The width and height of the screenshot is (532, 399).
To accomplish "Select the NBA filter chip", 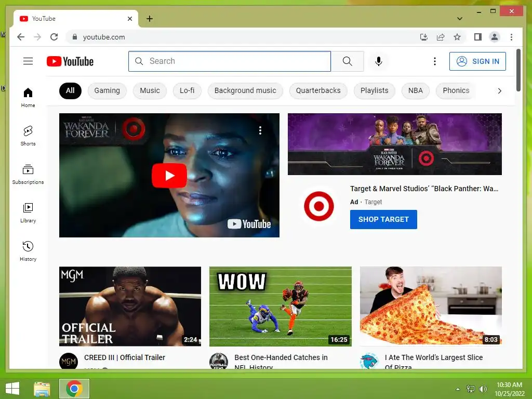I will pyautogui.click(x=415, y=90).
